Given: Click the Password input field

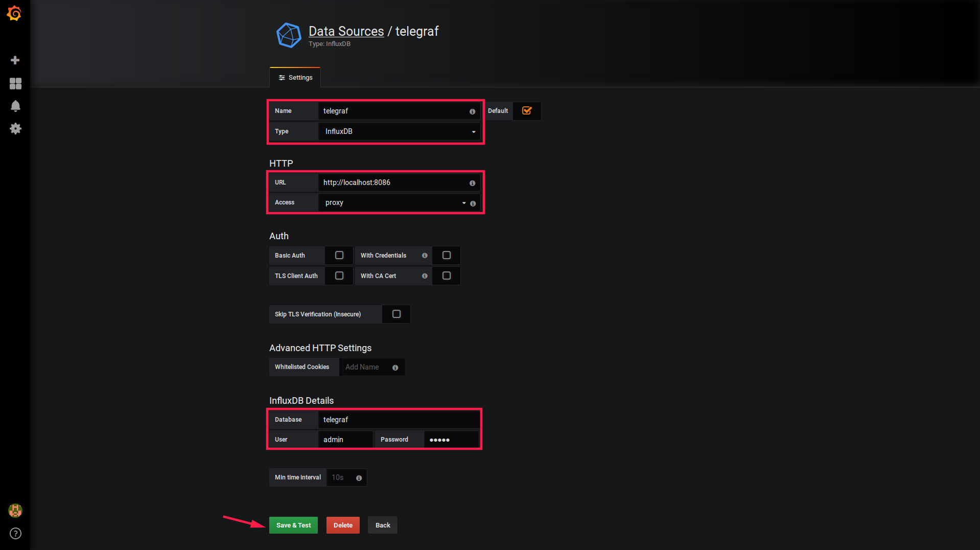Looking at the screenshot, I should point(451,440).
